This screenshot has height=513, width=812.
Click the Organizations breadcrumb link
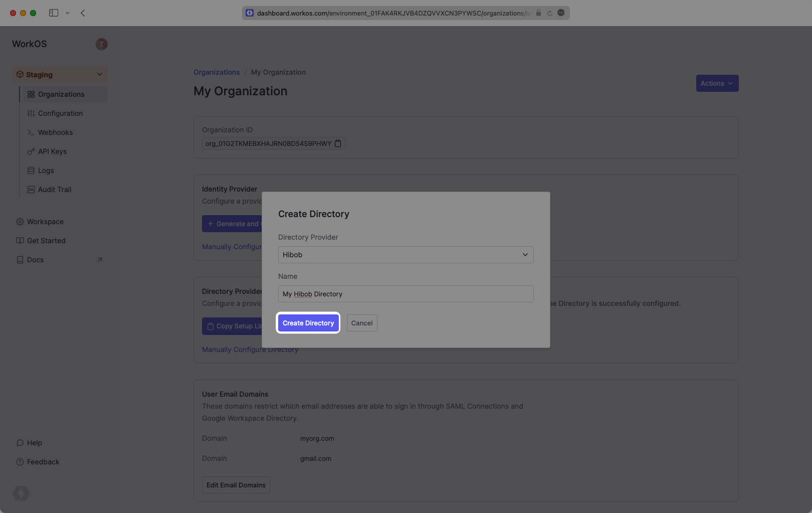217,72
